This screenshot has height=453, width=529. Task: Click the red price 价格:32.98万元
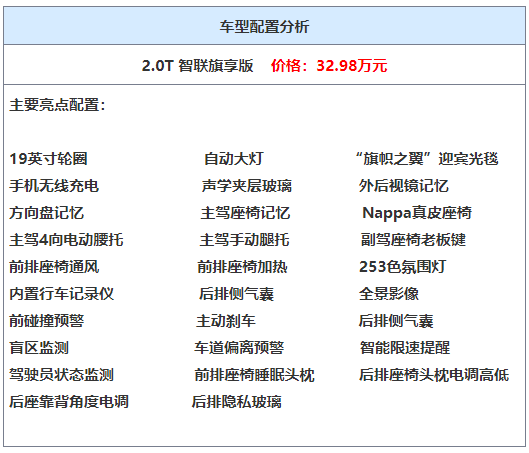[x=329, y=65]
